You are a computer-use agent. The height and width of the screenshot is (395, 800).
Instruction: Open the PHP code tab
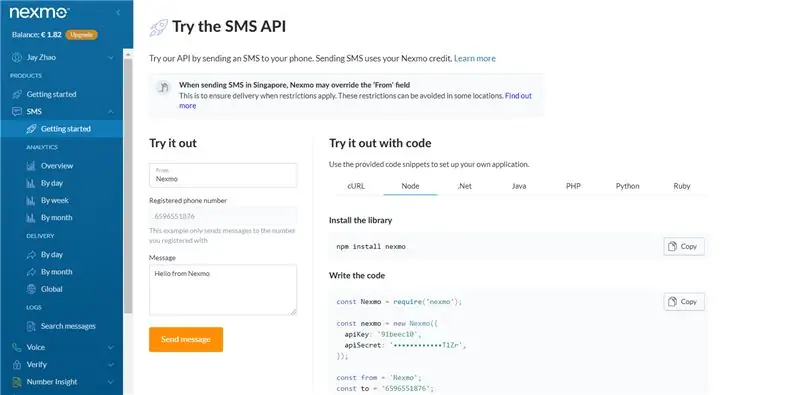pos(573,186)
